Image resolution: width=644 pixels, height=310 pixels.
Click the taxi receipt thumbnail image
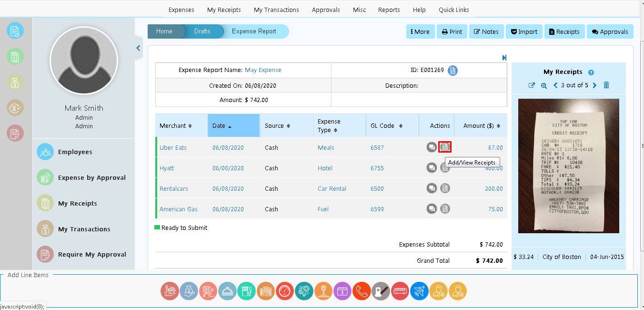(568, 166)
